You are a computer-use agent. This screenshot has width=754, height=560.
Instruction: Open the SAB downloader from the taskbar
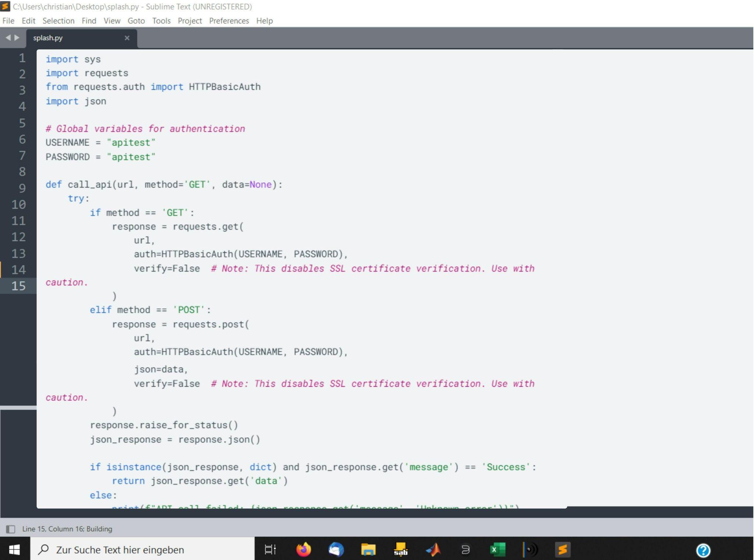(x=401, y=550)
